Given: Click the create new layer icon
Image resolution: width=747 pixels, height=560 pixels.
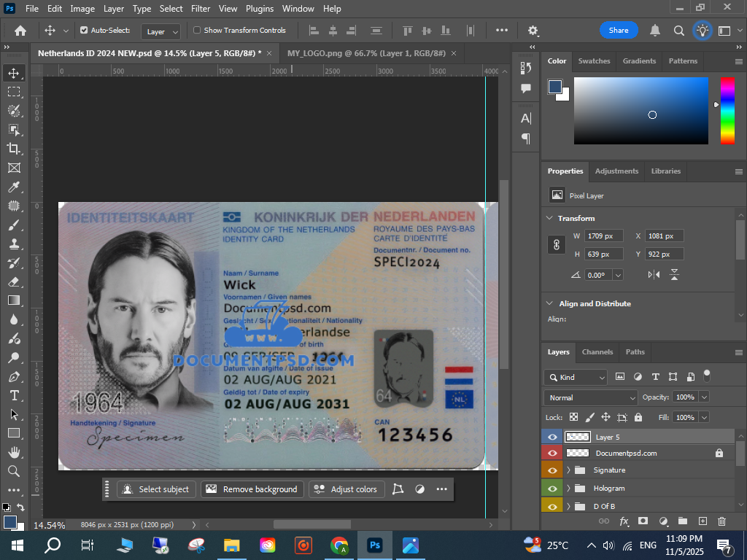Looking at the screenshot, I should coord(703,521).
